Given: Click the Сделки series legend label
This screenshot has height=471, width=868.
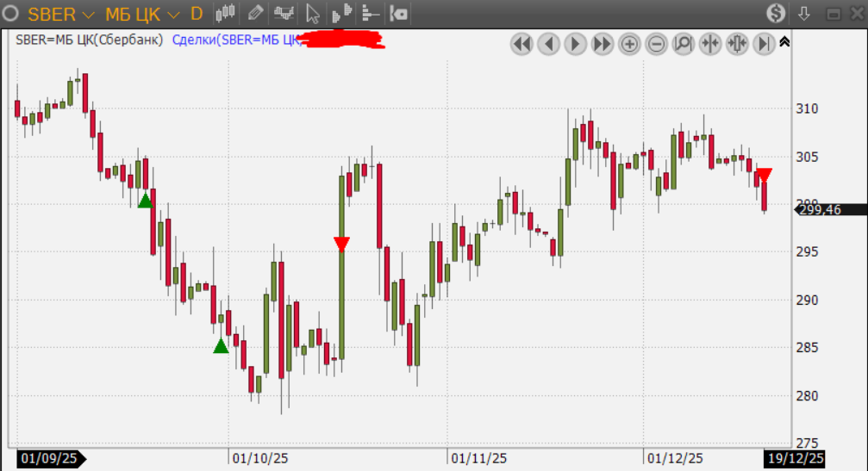Looking at the screenshot, I should tap(233, 40).
